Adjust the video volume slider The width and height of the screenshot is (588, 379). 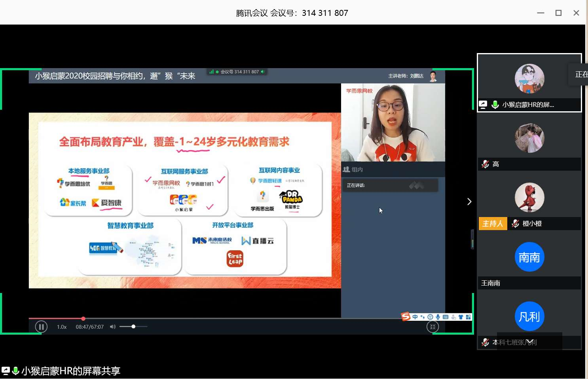click(x=133, y=327)
